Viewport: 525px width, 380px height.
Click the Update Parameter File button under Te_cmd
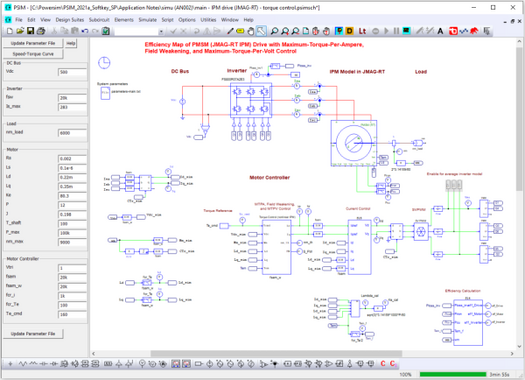point(33,334)
